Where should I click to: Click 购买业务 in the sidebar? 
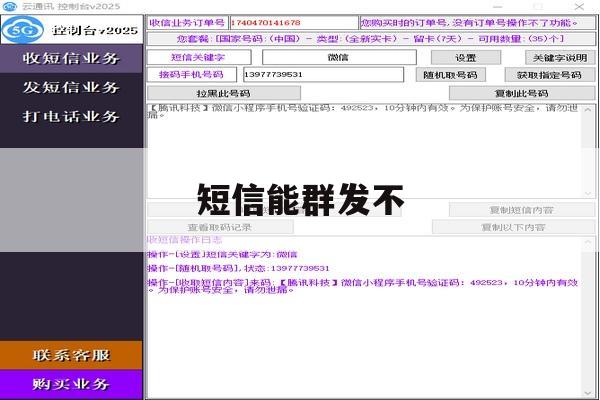(x=71, y=384)
